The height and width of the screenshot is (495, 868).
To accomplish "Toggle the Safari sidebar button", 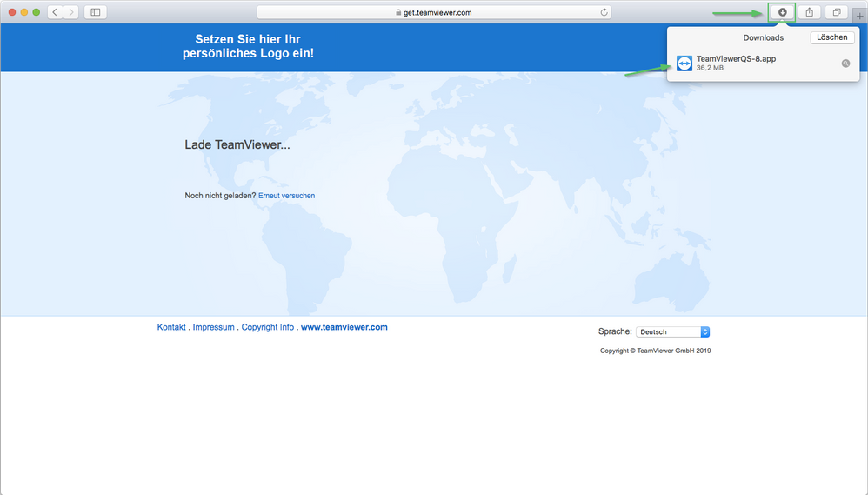I will (95, 12).
